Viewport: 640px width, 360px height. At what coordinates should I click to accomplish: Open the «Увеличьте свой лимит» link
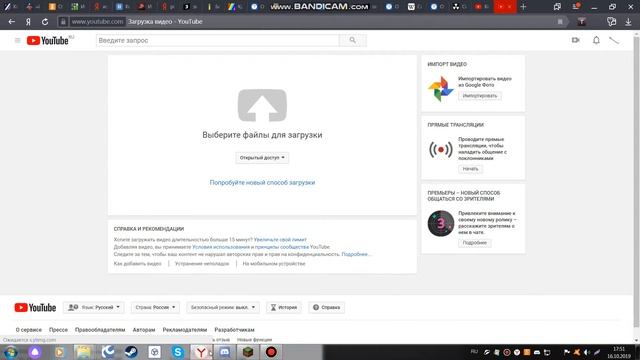click(x=280, y=240)
